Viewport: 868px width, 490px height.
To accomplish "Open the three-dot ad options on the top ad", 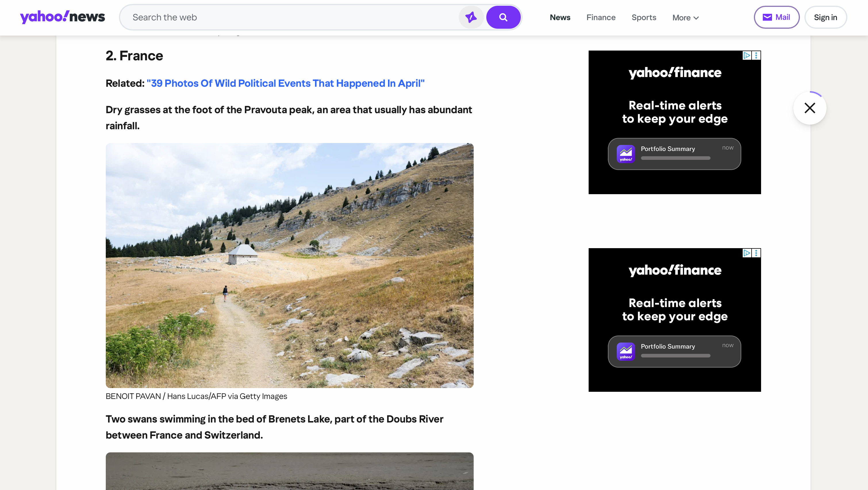I will coord(756,55).
